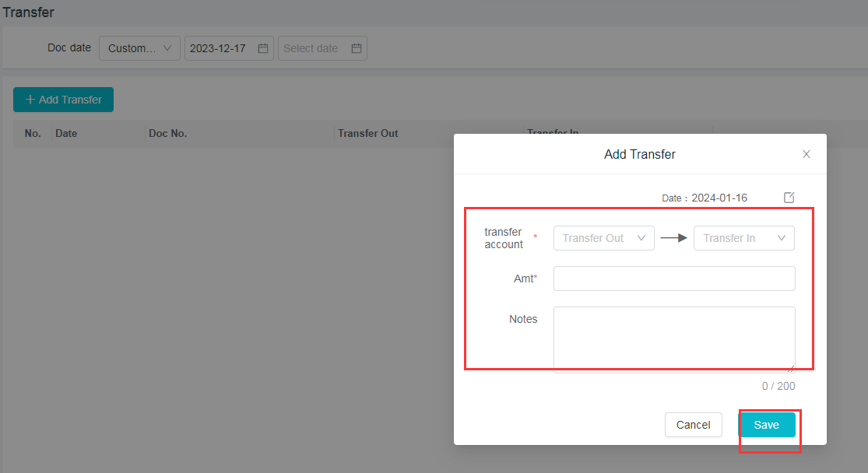Close the Add Transfer dialog with X
Image resolution: width=868 pixels, height=473 pixels.
[x=807, y=154]
